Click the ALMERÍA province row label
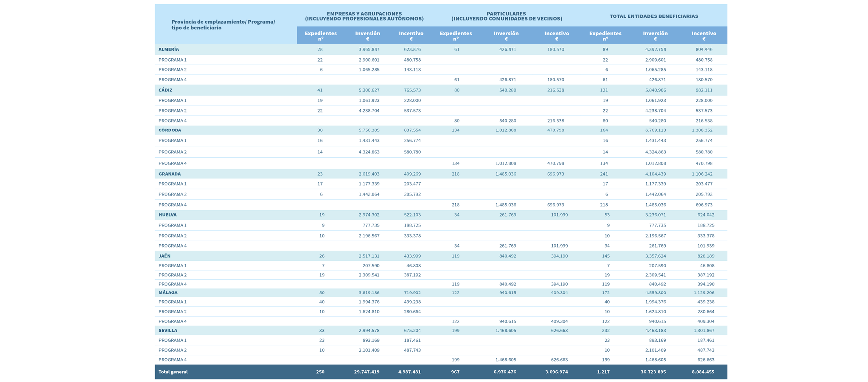 168,49
